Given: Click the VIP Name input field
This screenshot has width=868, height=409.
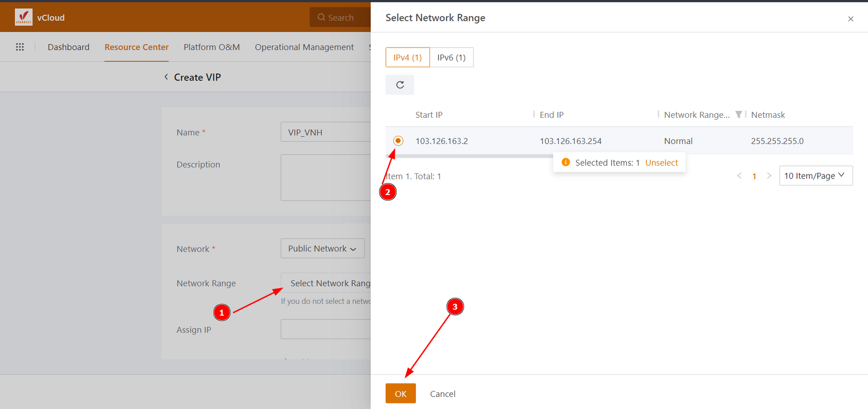Looking at the screenshot, I should click(x=325, y=132).
